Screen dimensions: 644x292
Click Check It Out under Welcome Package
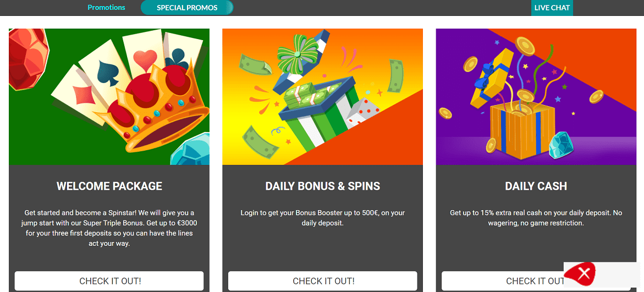[x=109, y=281]
